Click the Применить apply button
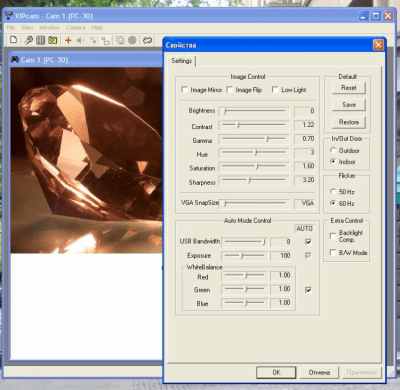The image size is (400, 390). coord(362,372)
